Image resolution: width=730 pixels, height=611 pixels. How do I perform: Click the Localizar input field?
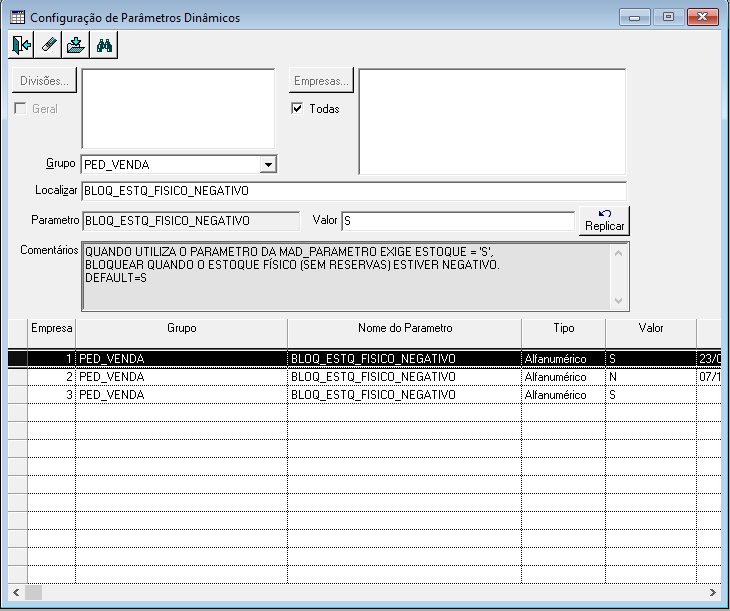click(x=354, y=191)
